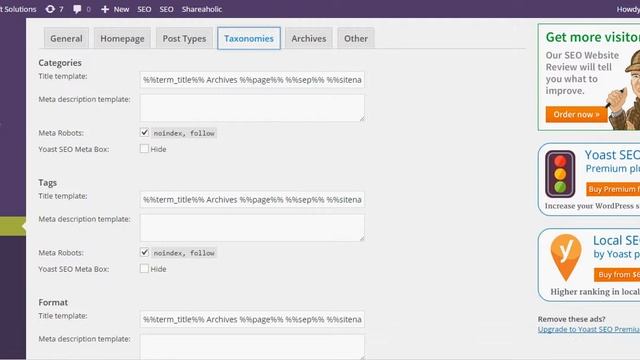The height and width of the screenshot is (360, 640).
Task: Open the comments bubble icon
Action: tap(77, 9)
